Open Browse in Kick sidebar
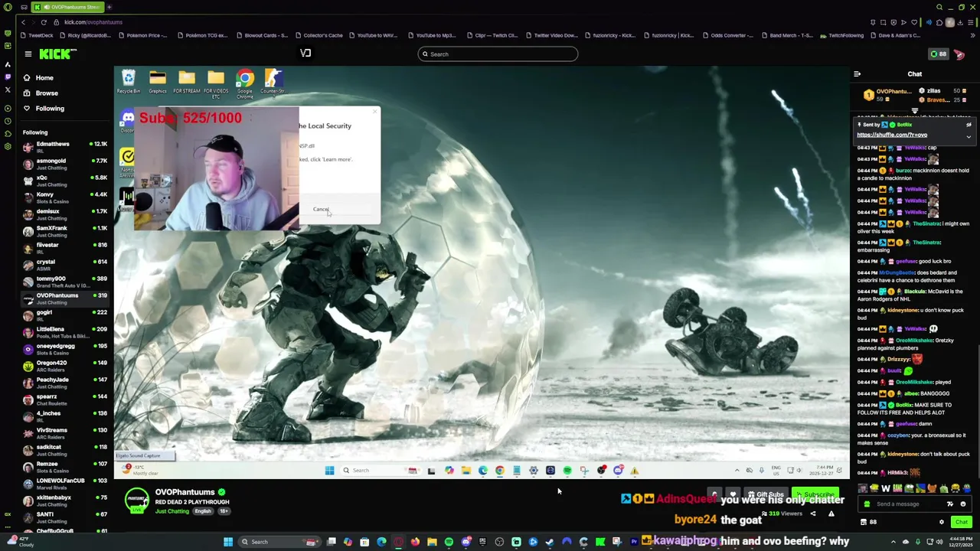Image resolution: width=980 pixels, height=551 pixels. (x=47, y=93)
